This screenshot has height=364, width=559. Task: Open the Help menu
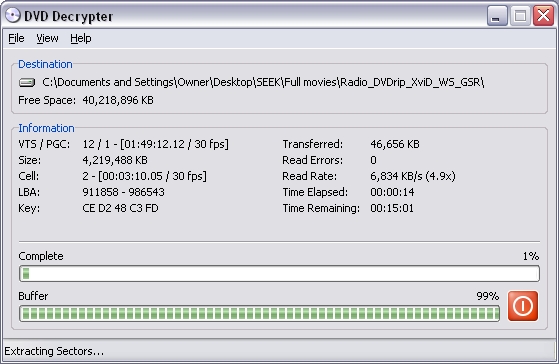pos(81,38)
